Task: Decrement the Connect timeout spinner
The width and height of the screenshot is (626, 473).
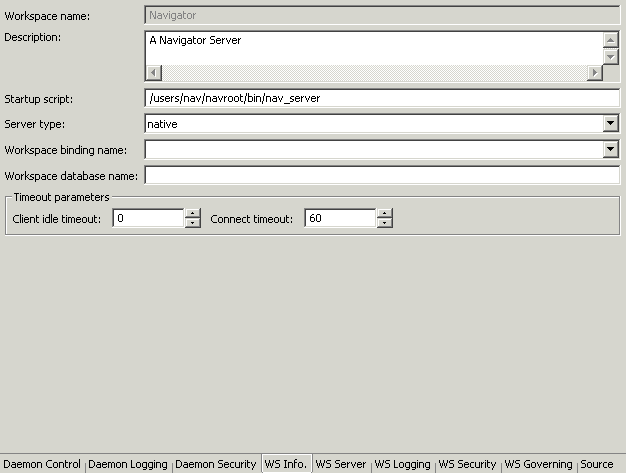Action: click(385, 223)
